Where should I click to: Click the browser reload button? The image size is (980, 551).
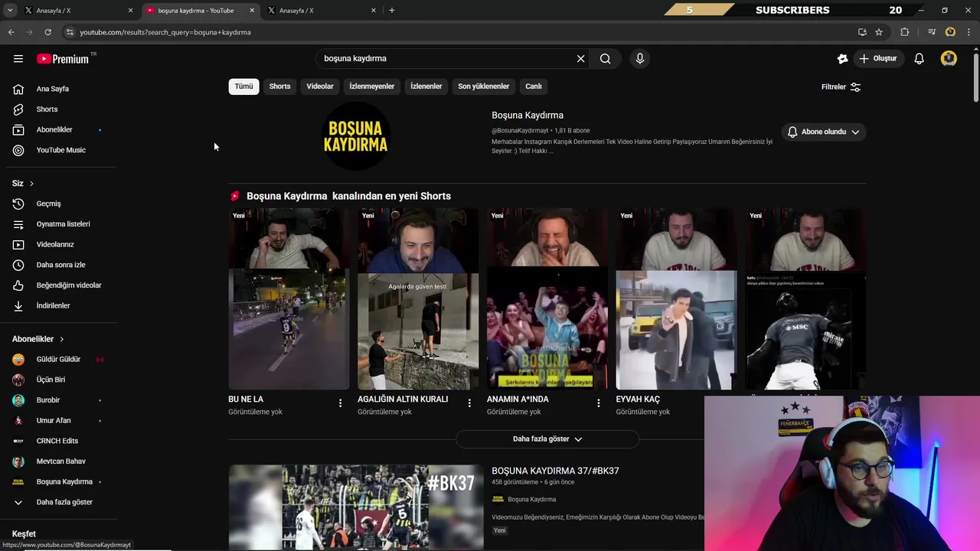click(47, 32)
